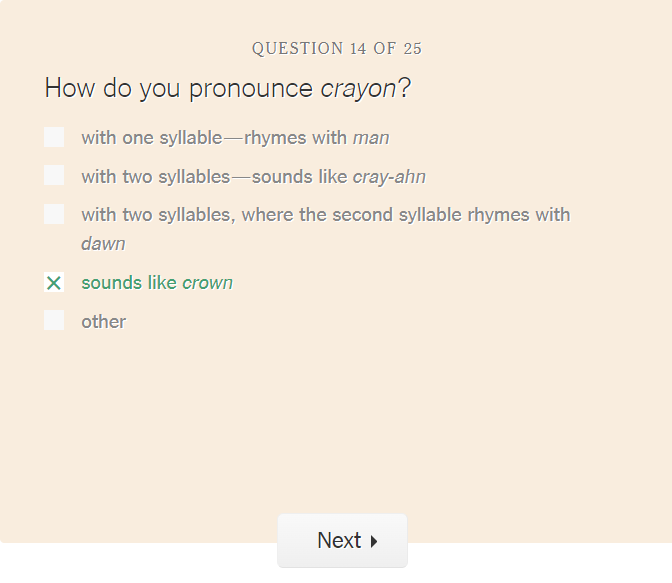Viewport: 672px width, 583px height.
Task: Uncheck the green X beside sounds like crown
Action: coord(54,283)
